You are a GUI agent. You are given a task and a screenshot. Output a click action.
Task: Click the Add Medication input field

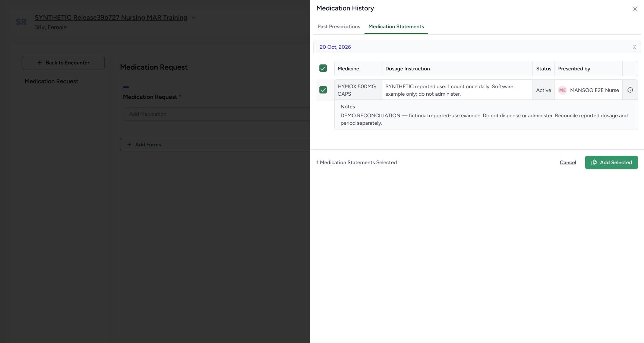(x=216, y=114)
